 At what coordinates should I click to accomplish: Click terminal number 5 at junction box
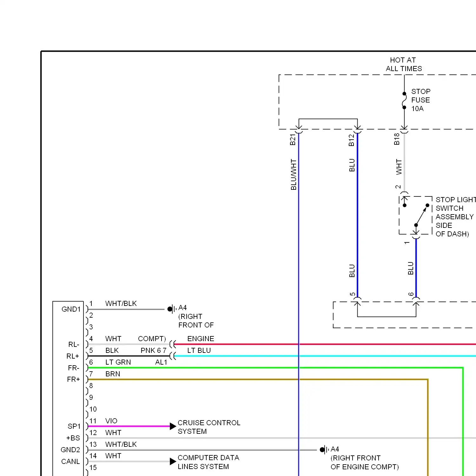click(352, 294)
